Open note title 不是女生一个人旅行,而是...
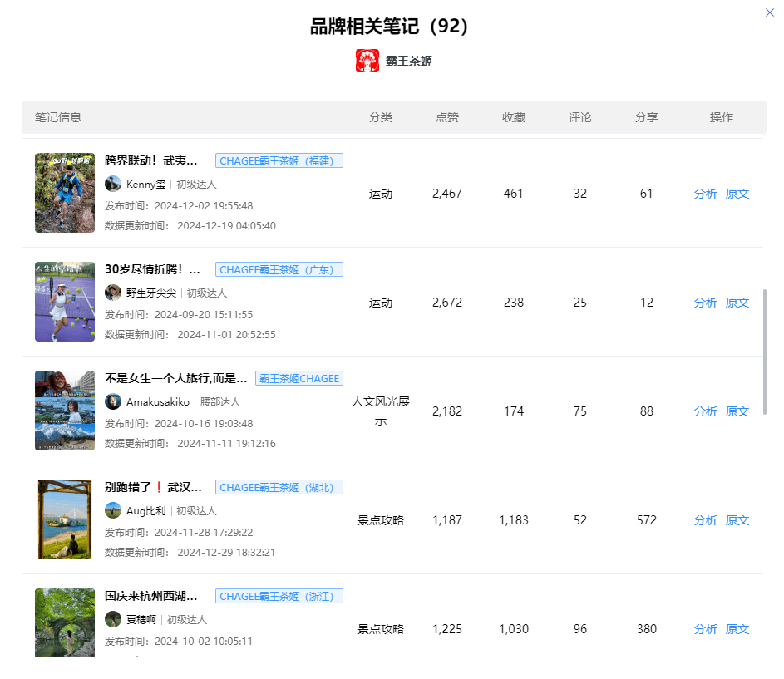Screen dimensions: 784x679 click(176, 378)
